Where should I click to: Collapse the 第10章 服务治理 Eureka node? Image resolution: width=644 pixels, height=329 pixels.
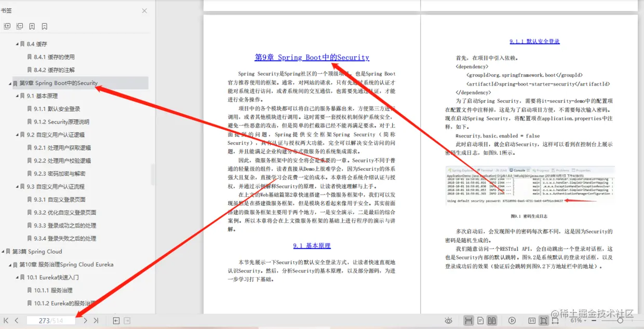point(9,265)
